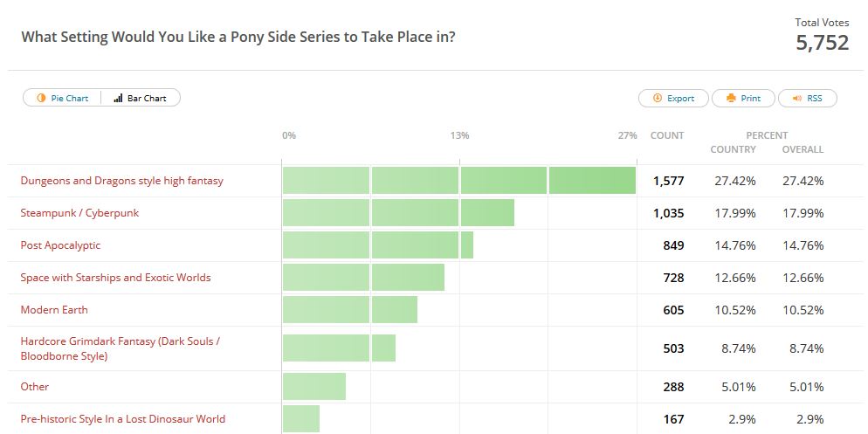Switch to Bar Chart view
Image resolution: width=868 pixels, height=434 pixels.
(x=140, y=99)
